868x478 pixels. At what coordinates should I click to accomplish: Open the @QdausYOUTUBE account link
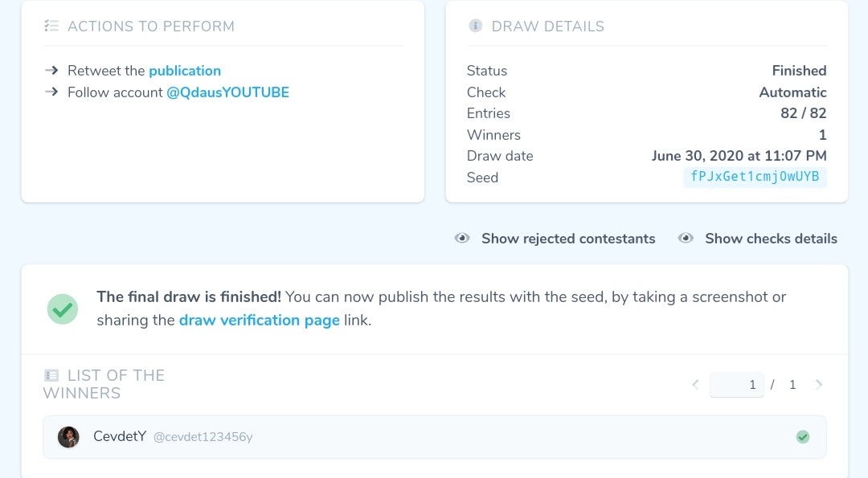pos(227,92)
